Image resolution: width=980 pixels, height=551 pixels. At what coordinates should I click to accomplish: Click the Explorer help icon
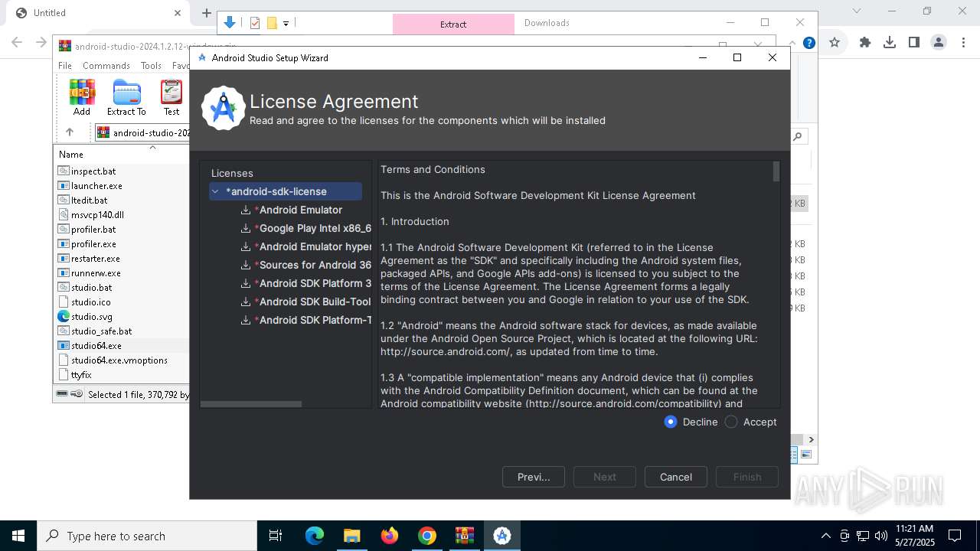click(808, 43)
